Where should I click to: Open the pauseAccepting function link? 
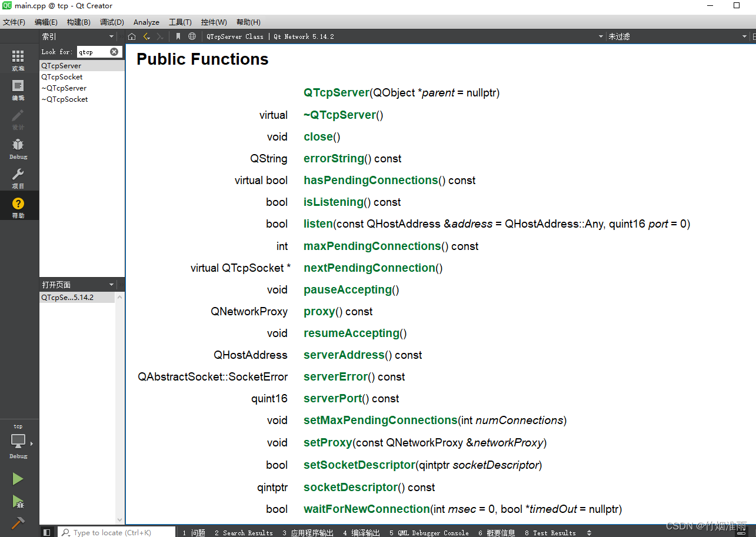pos(348,289)
